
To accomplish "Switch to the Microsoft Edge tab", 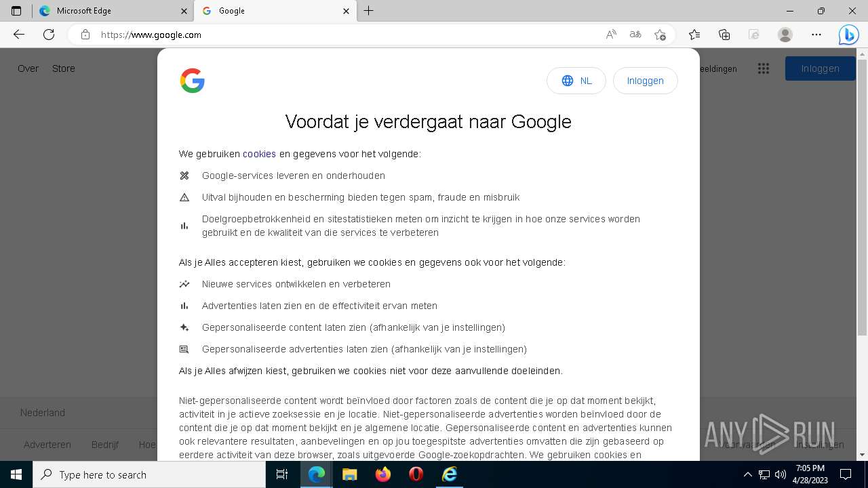I will pos(113,11).
